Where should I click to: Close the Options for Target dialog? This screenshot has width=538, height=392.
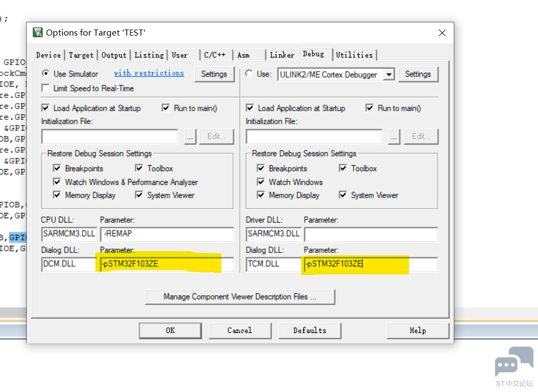click(x=442, y=33)
